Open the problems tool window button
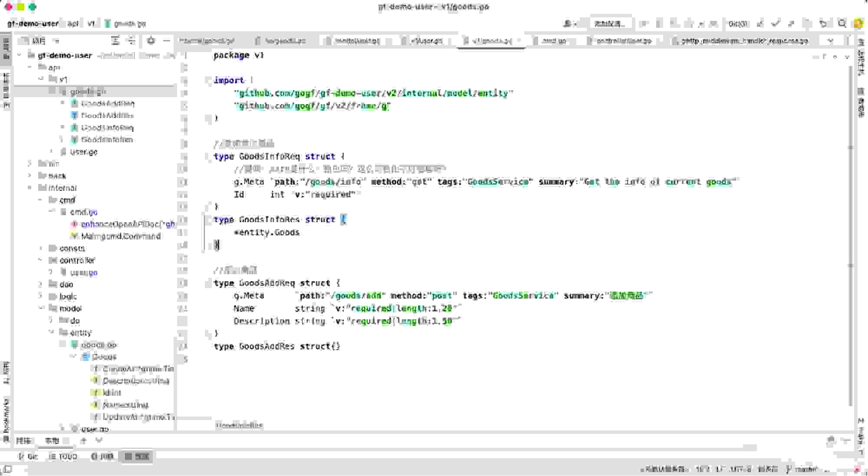 [102, 456]
